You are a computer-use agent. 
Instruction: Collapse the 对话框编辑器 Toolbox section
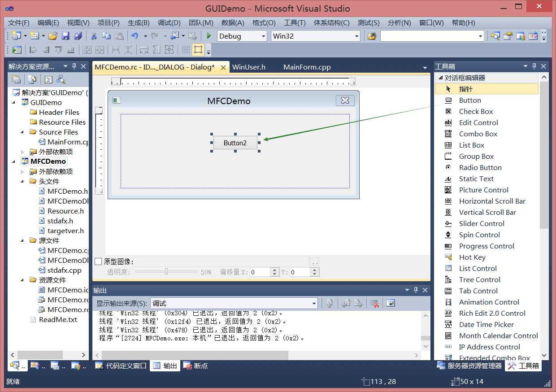[440, 78]
